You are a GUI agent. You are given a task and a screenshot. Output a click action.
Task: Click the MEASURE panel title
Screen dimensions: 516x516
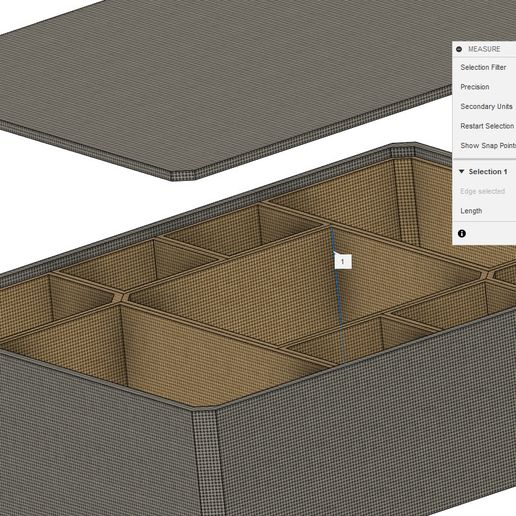[484, 49]
